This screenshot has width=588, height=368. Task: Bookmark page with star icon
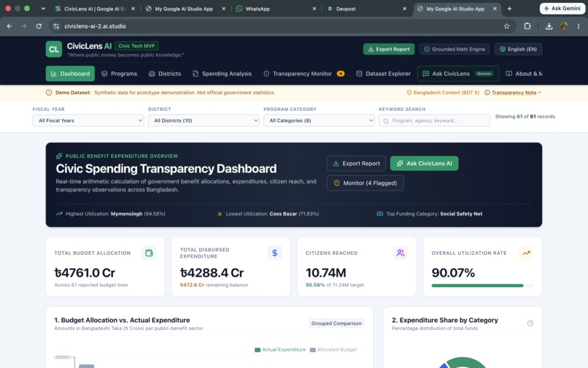coord(506,26)
